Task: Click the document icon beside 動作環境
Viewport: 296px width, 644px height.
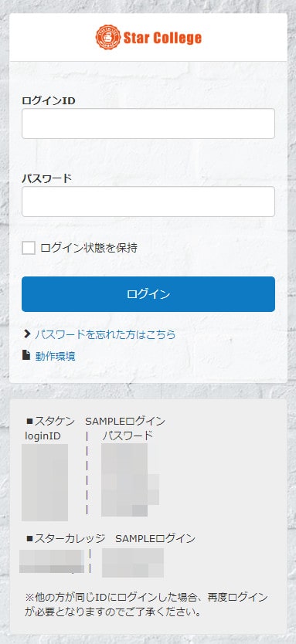Action: (x=27, y=355)
